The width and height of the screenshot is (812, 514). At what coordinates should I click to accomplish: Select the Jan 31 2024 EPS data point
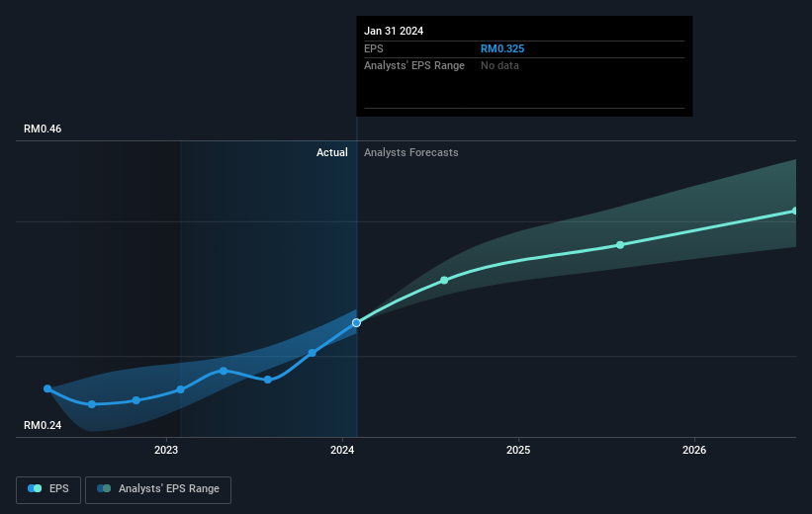point(356,323)
